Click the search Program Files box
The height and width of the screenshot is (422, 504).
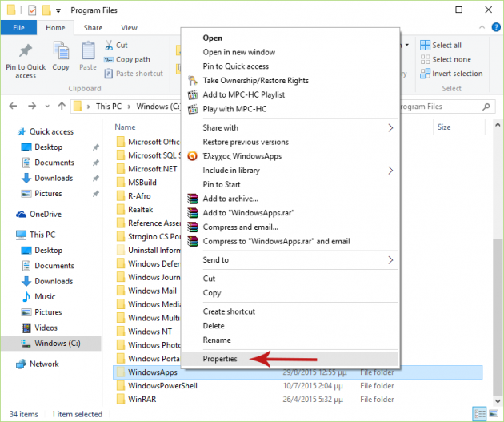pyautogui.click(x=446, y=107)
